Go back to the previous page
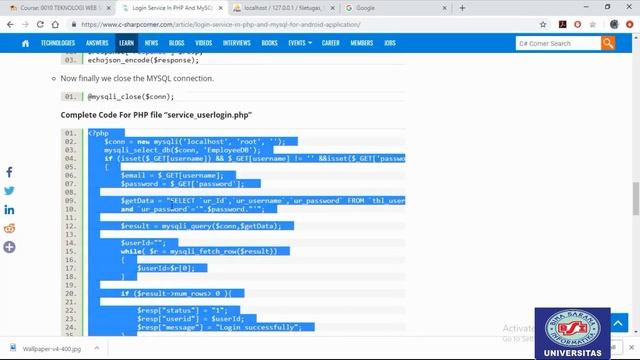This screenshot has height=360, width=640. 10,24
